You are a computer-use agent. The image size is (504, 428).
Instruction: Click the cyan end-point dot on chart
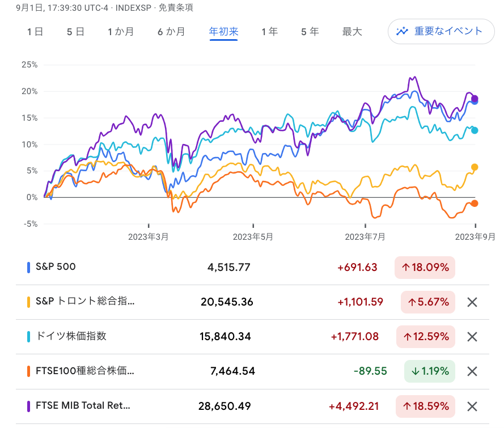click(475, 130)
